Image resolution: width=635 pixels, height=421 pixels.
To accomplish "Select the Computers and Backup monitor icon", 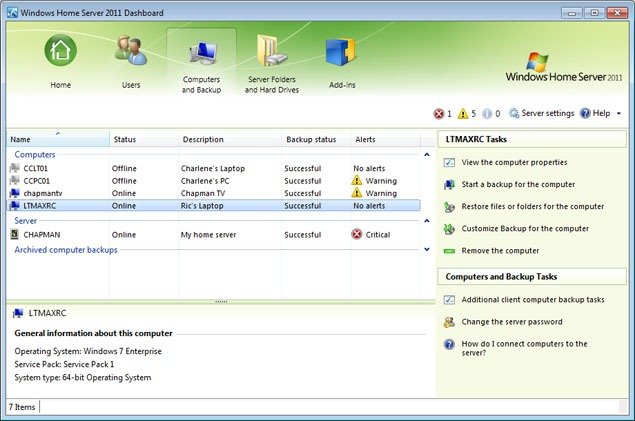I will pyautogui.click(x=204, y=53).
